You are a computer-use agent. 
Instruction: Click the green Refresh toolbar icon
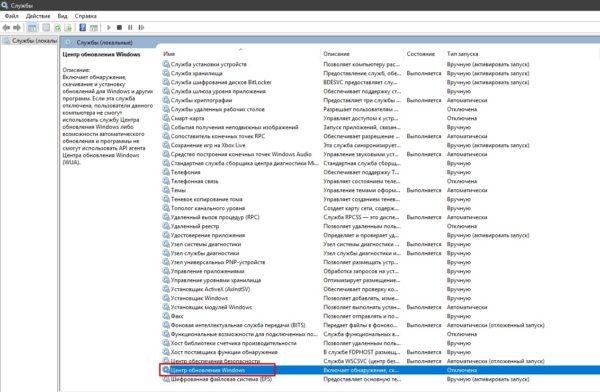coord(57,28)
